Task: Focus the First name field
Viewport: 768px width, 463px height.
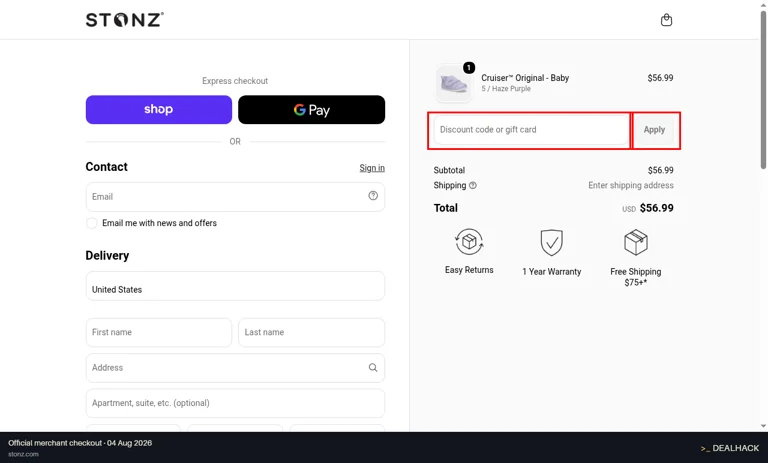Action: (159, 332)
